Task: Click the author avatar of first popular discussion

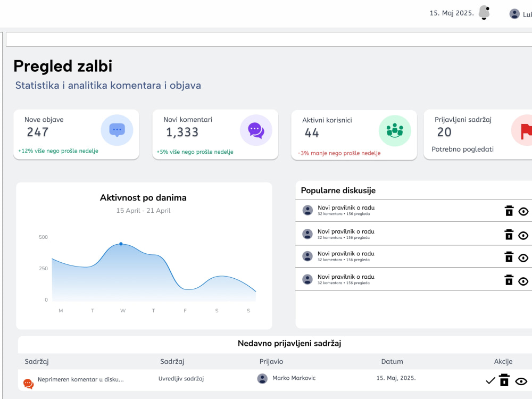Action: [307, 210]
